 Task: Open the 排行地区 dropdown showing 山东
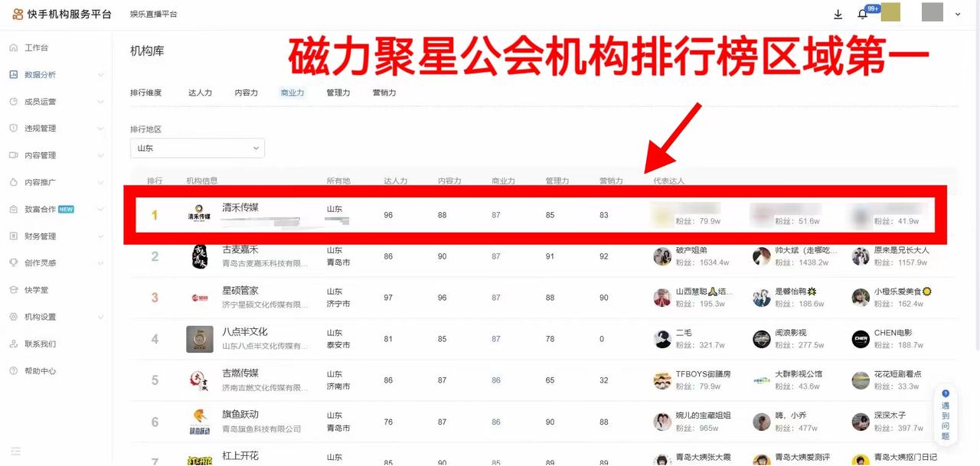point(198,148)
